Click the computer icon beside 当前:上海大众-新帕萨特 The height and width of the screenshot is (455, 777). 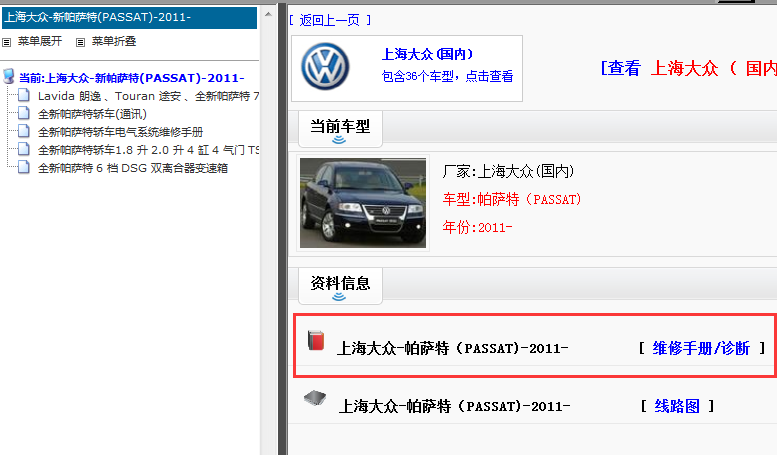pyautogui.click(x=8, y=76)
